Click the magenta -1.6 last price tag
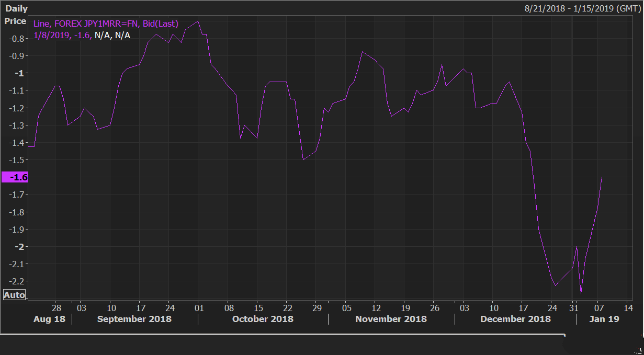Image resolution: width=644 pixels, height=355 pixels. tap(15, 177)
